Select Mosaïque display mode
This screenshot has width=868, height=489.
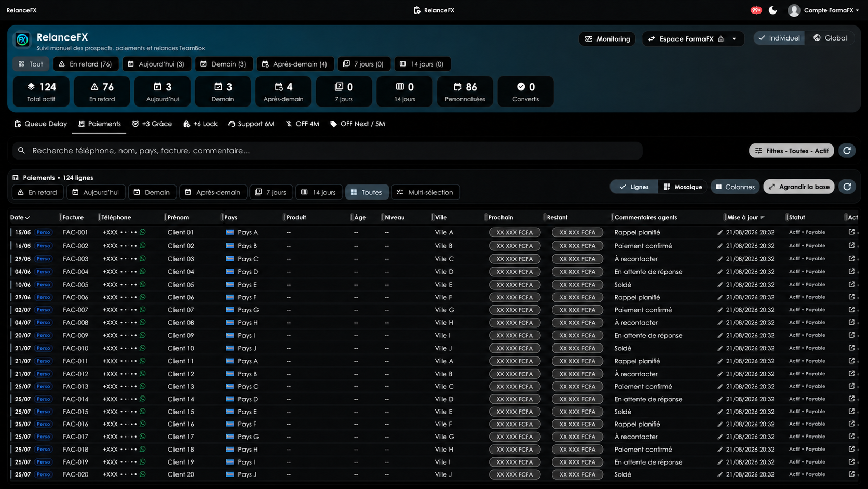(683, 187)
